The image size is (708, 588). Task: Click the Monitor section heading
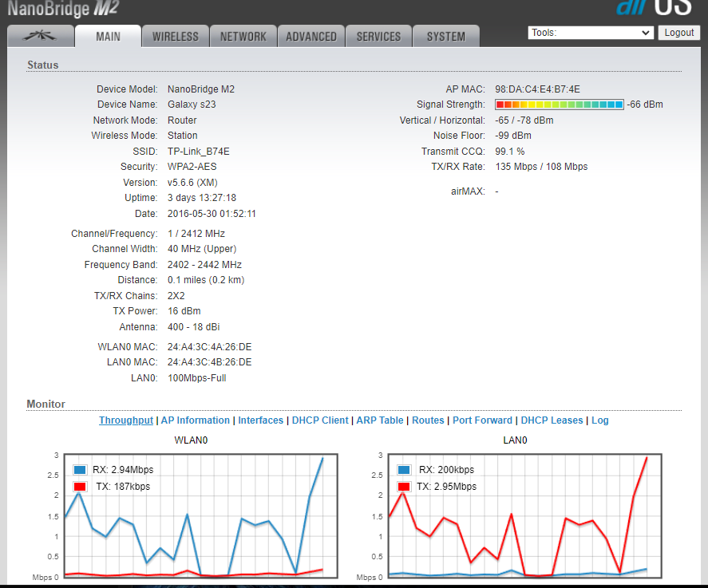[x=46, y=404]
